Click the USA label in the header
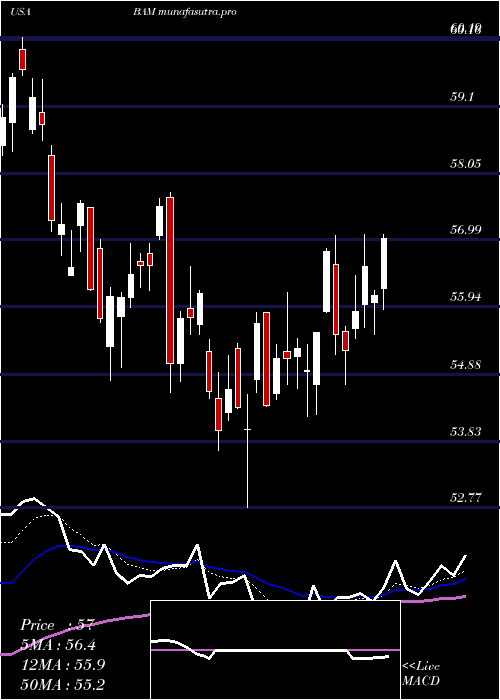The height and width of the screenshot is (700, 500). pyautogui.click(x=20, y=12)
